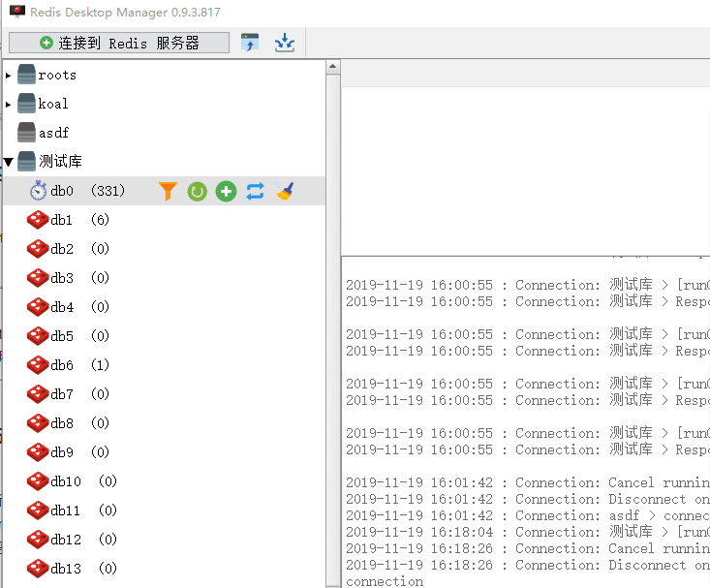Click the db6 red Redis icon
710x588 pixels.
[x=38, y=365]
